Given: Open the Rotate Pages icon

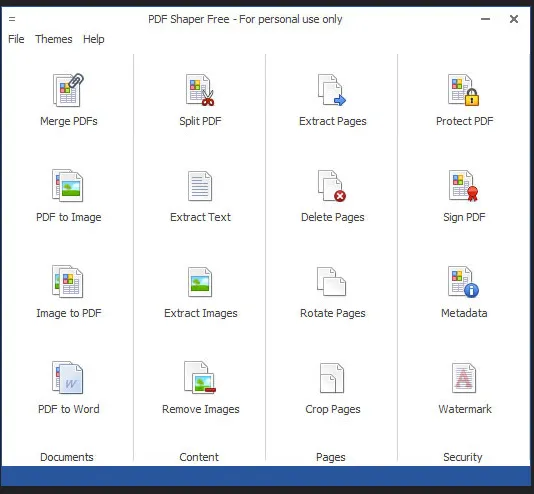Looking at the screenshot, I should point(331,282).
